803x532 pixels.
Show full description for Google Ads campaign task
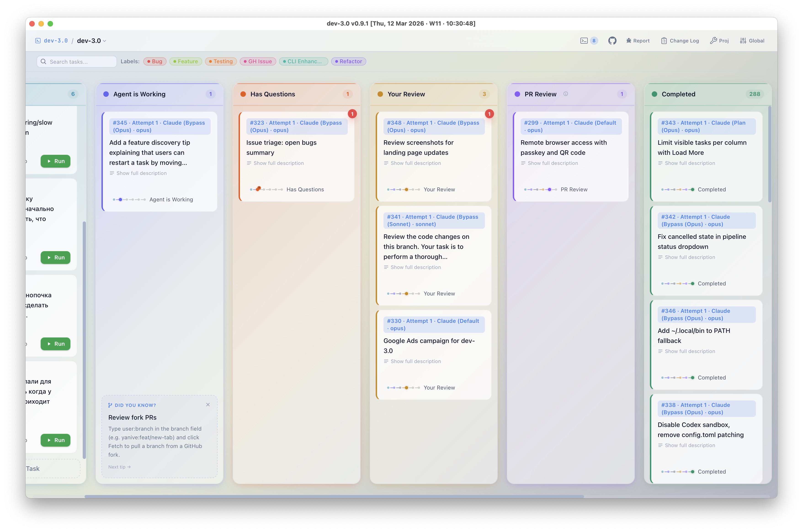point(412,361)
